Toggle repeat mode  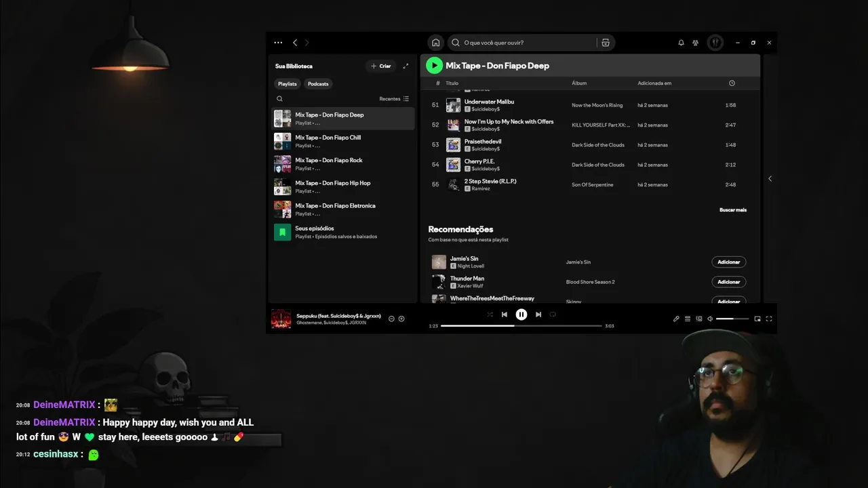tap(553, 314)
